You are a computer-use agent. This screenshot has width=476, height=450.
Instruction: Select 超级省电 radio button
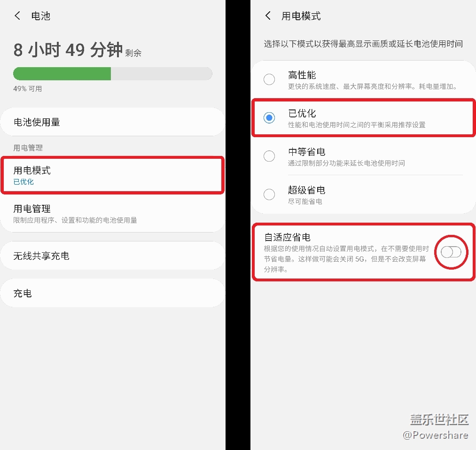269,194
